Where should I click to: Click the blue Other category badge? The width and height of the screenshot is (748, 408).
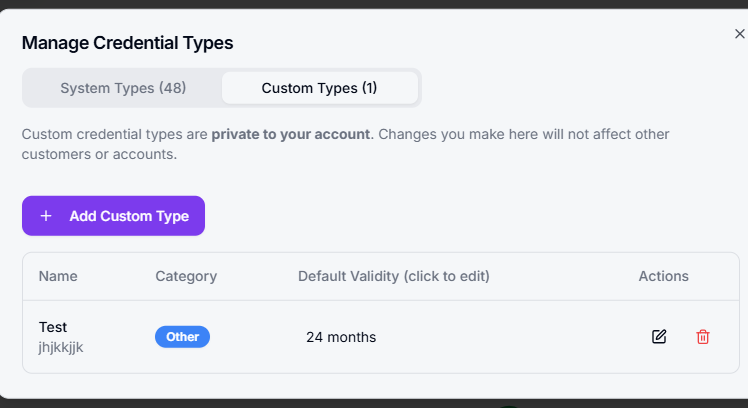(182, 337)
